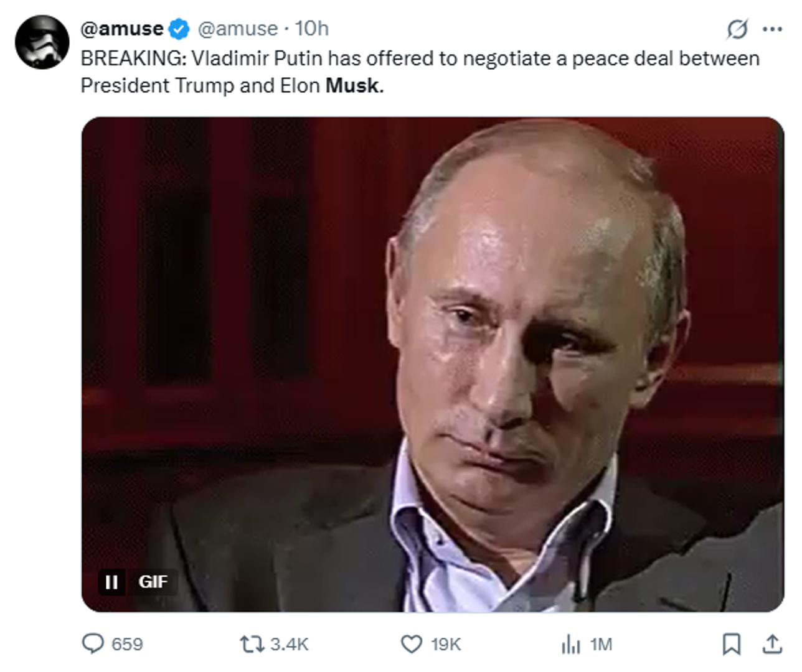Repost using the retweet arrows icon
This screenshot has height=672, width=802.
point(252,644)
